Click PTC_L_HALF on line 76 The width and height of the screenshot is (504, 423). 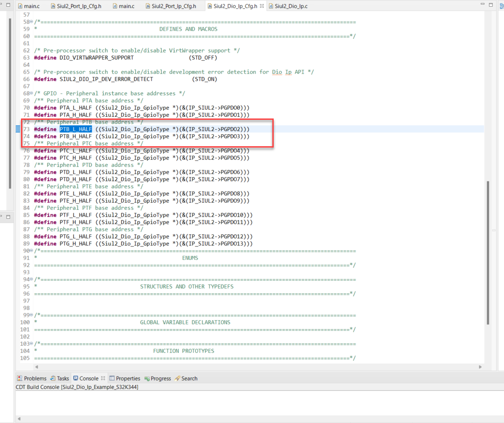tap(76, 151)
